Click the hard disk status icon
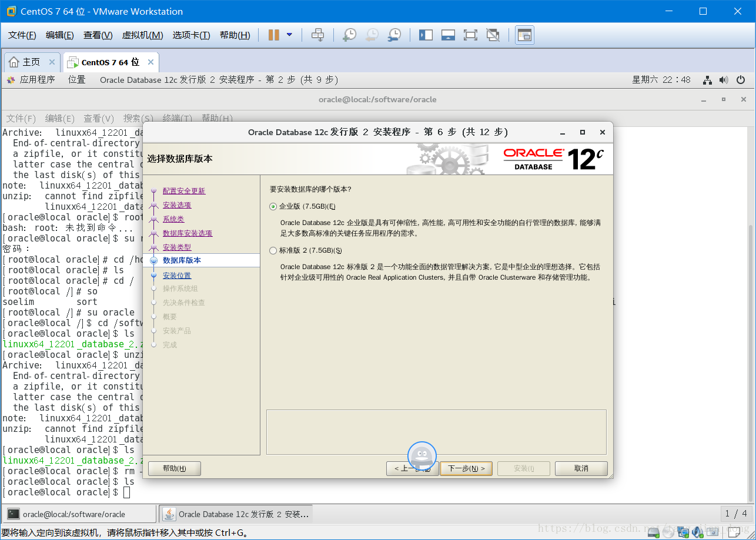The image size is (756, 540). (x=653, y=532)
